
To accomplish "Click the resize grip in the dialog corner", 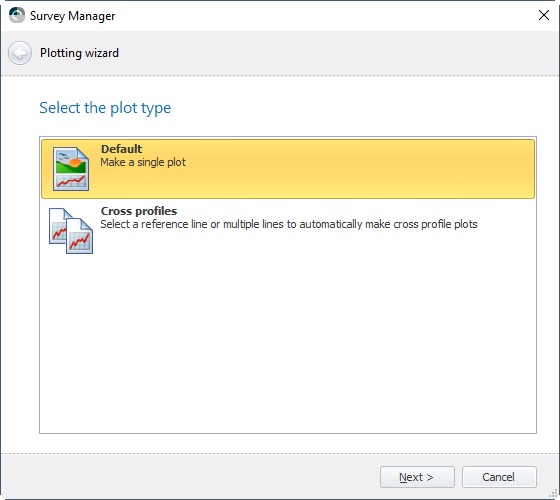I will tap(553, 494).
